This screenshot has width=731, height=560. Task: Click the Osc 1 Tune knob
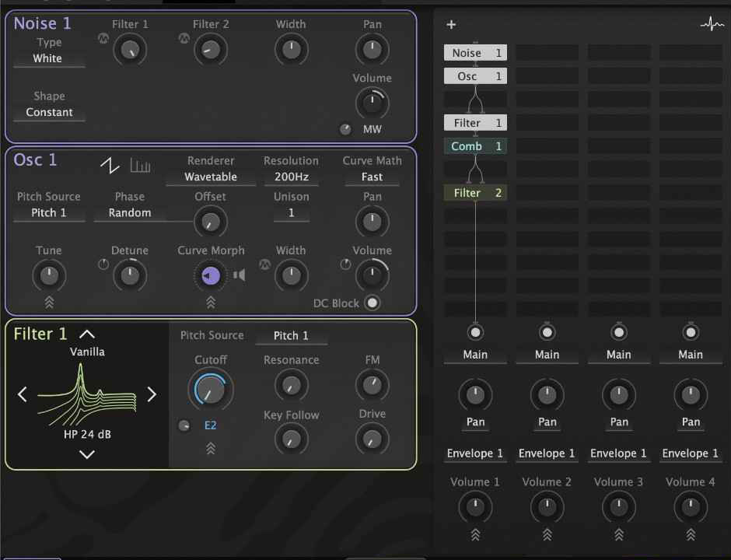[49, 275]
